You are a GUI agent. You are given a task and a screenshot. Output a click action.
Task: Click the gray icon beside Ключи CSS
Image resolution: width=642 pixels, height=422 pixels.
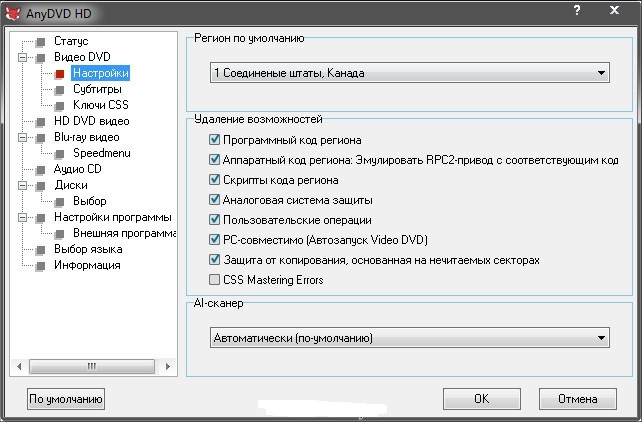pyautogui.click(x=60, y=106)
